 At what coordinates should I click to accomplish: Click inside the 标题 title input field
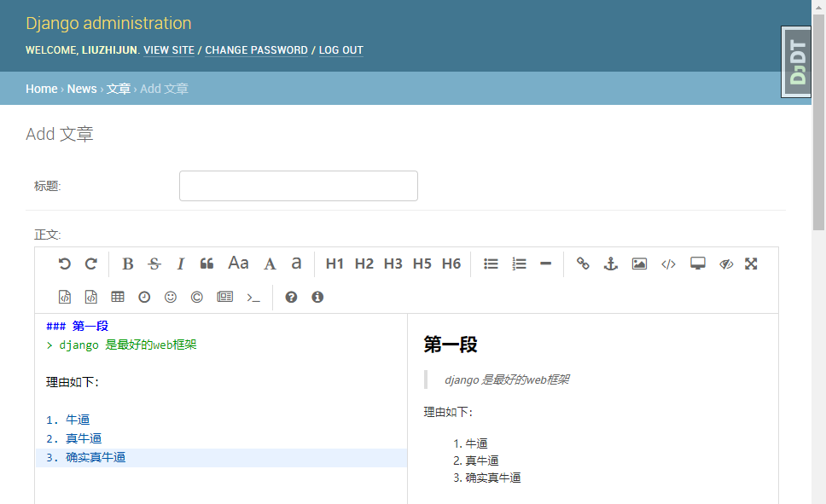298,185
